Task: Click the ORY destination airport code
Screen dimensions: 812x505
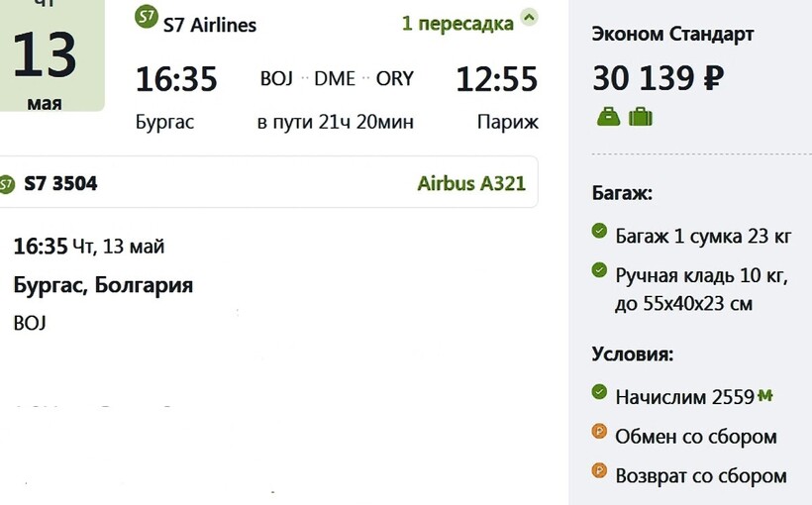Action: (394, 79)
